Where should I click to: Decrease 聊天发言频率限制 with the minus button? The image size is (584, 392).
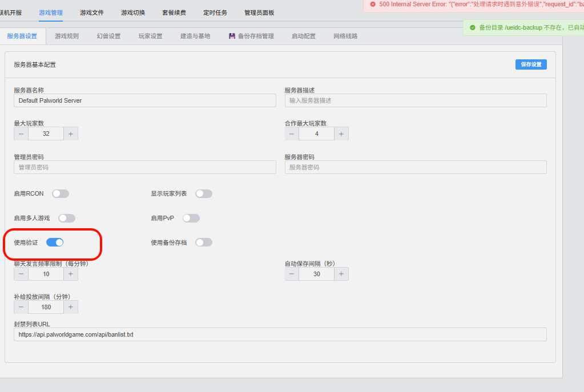tap(21, 274)
